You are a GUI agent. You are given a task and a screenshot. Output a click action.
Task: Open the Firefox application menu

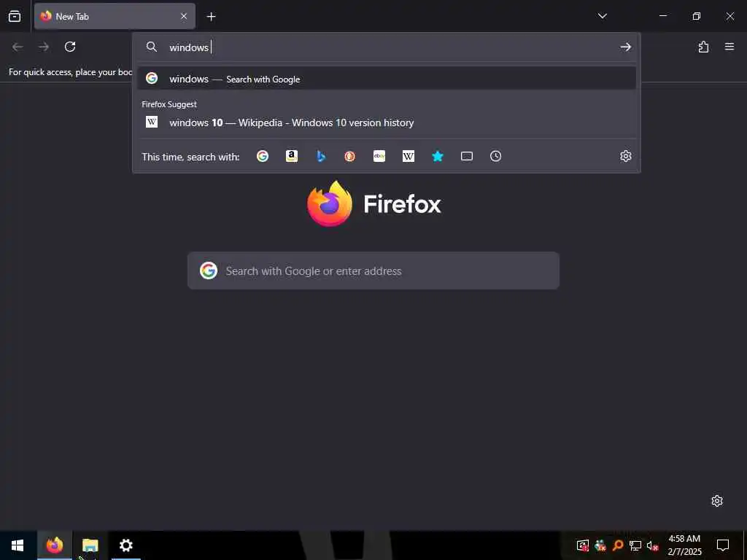coord(729,47)
